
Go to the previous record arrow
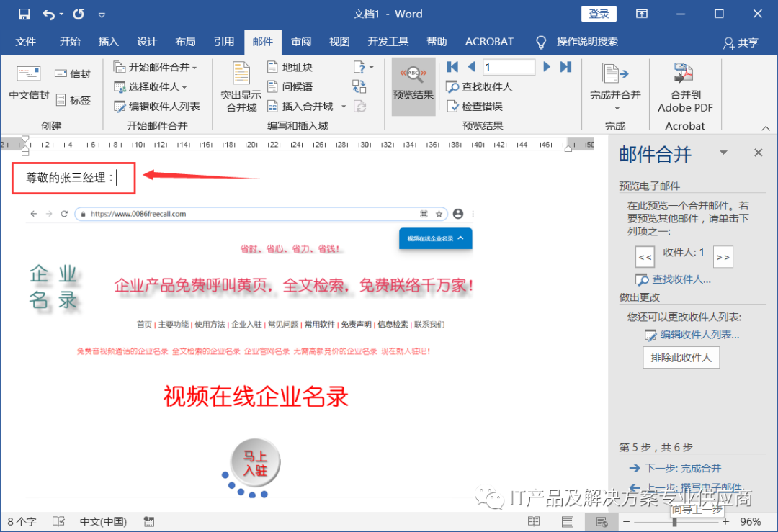(x=471, y=66)
